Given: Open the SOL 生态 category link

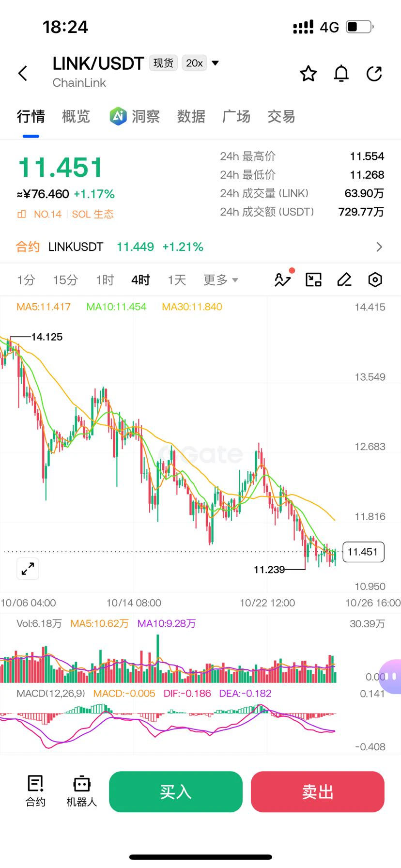Looking at the screenshot, I should coord(93,214).
